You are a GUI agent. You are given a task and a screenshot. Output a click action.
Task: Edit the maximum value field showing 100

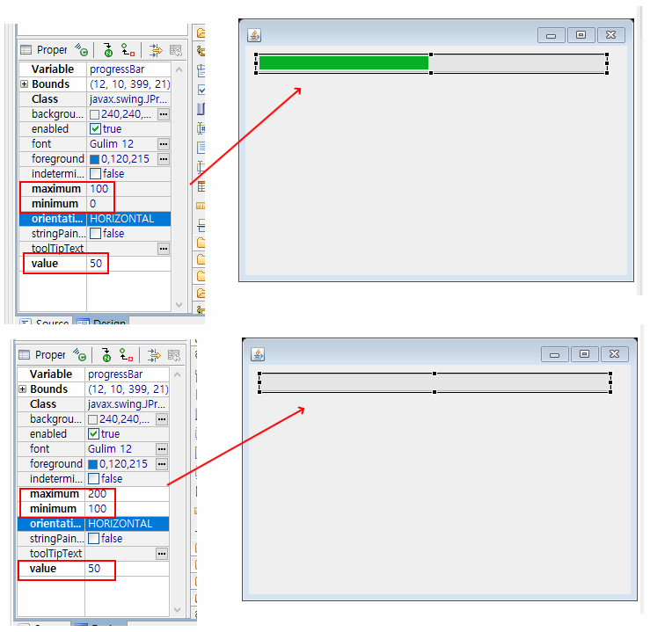[x=128, y=189]
